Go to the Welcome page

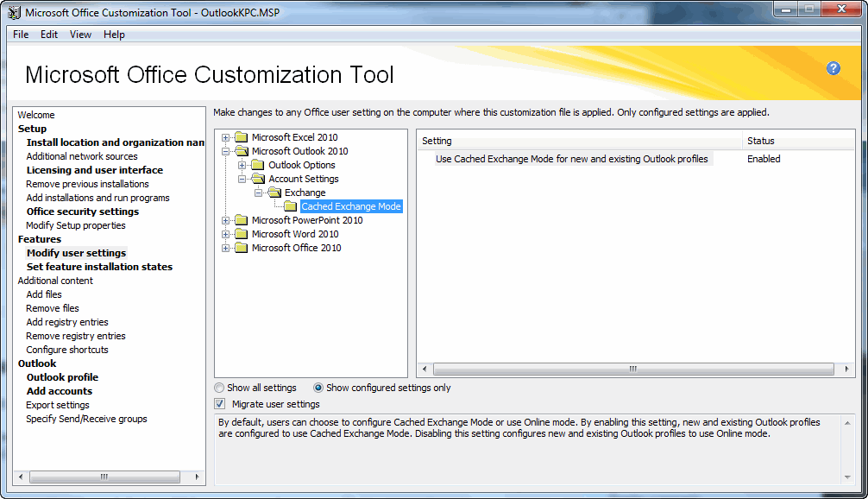[x=36, y=115]
